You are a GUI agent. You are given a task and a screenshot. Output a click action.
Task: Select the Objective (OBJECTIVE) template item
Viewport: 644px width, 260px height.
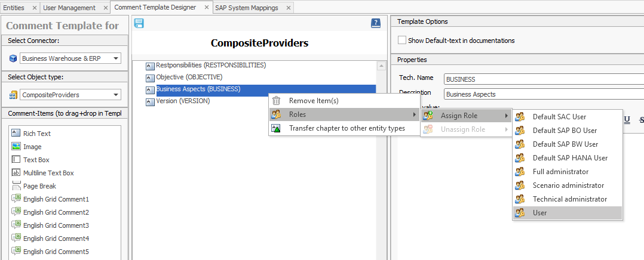[x=189, y=78]
